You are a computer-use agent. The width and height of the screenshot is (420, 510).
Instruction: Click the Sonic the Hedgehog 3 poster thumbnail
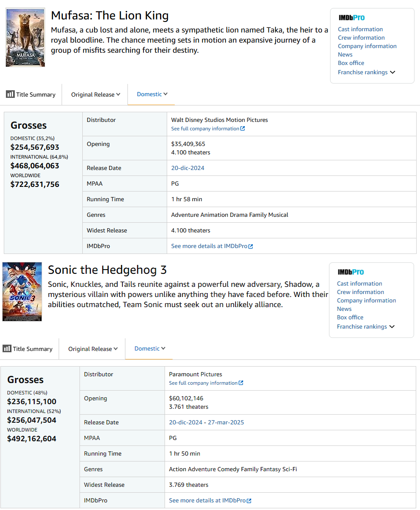tap(22, 291)
